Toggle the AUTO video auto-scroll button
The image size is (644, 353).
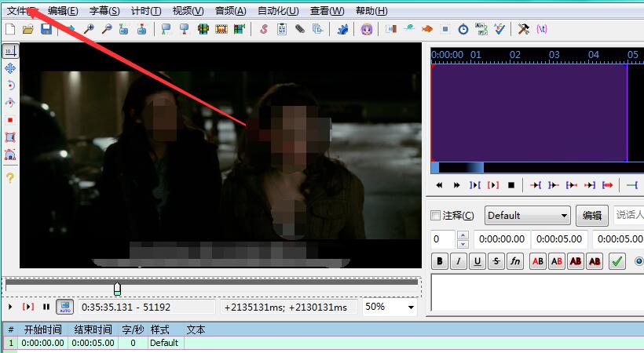64,307
